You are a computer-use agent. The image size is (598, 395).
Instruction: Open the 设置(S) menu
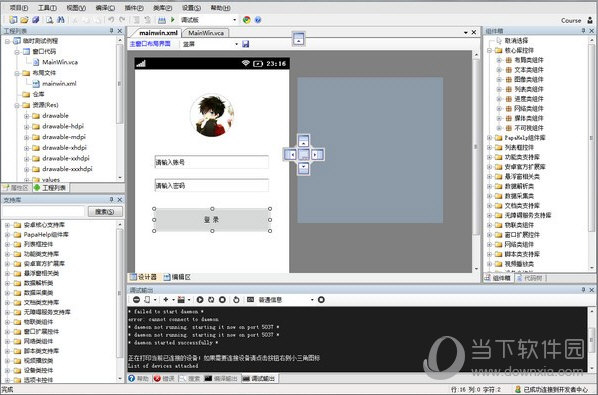(191, 8)
